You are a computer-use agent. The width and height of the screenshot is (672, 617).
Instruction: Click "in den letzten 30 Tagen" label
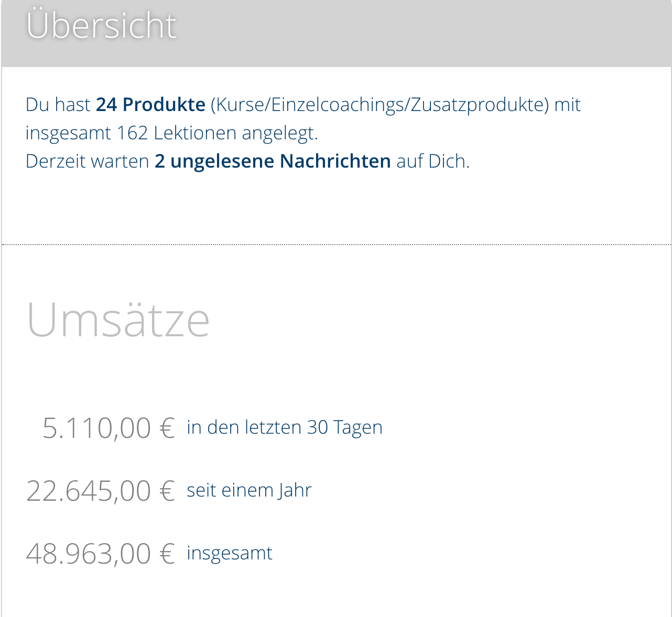pos(285,427)
